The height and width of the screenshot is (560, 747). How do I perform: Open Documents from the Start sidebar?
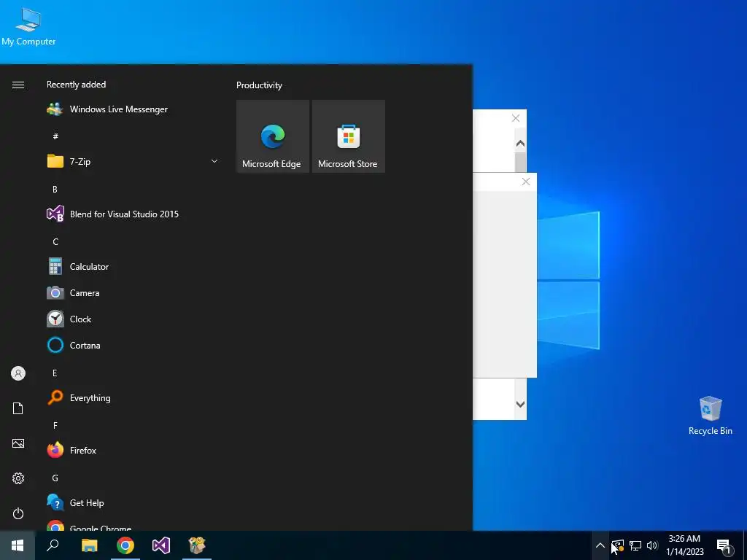[x=18, y=408]
